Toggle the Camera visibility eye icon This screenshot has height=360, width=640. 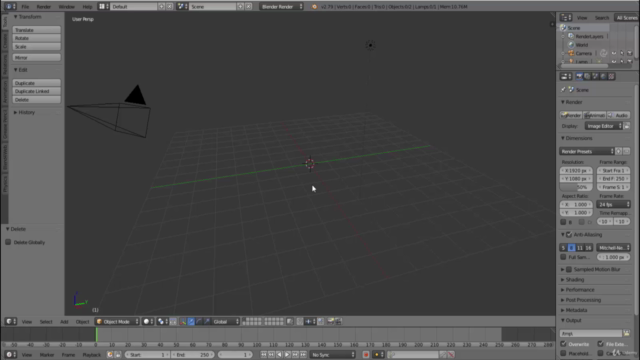click(x=614, y=53)
